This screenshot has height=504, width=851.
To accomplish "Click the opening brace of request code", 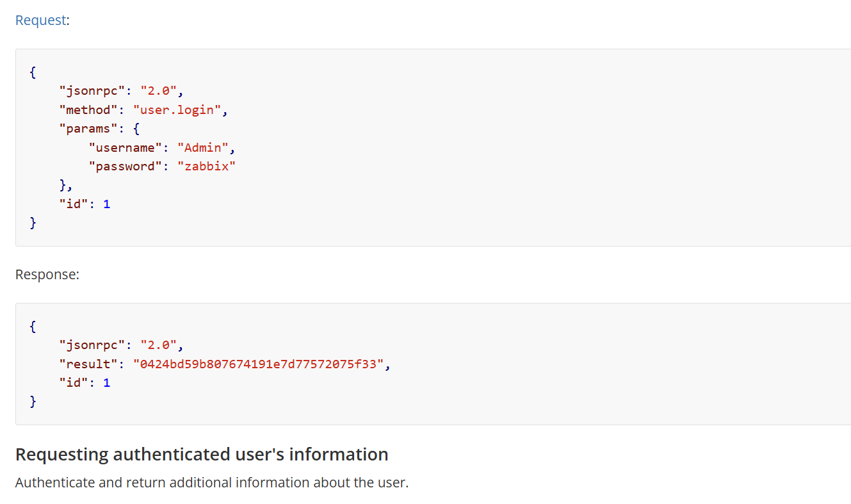I will (33, 72).
